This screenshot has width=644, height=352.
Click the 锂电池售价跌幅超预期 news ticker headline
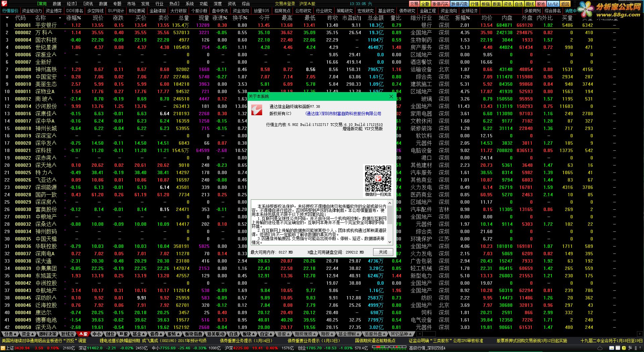point(120,341)
